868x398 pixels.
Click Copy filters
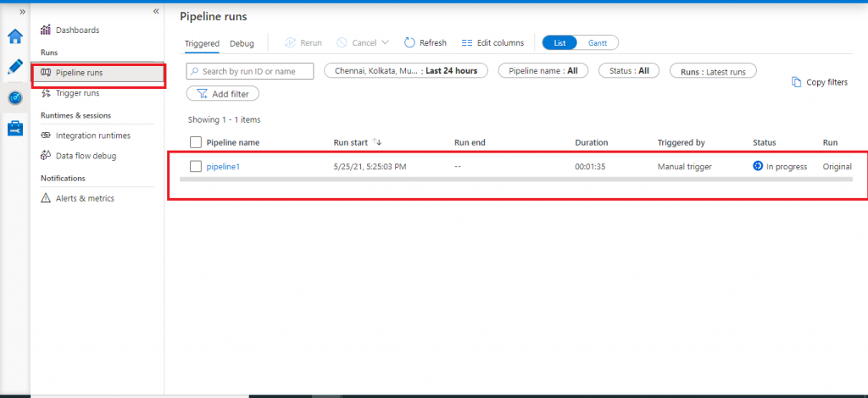tap(820, 82)
